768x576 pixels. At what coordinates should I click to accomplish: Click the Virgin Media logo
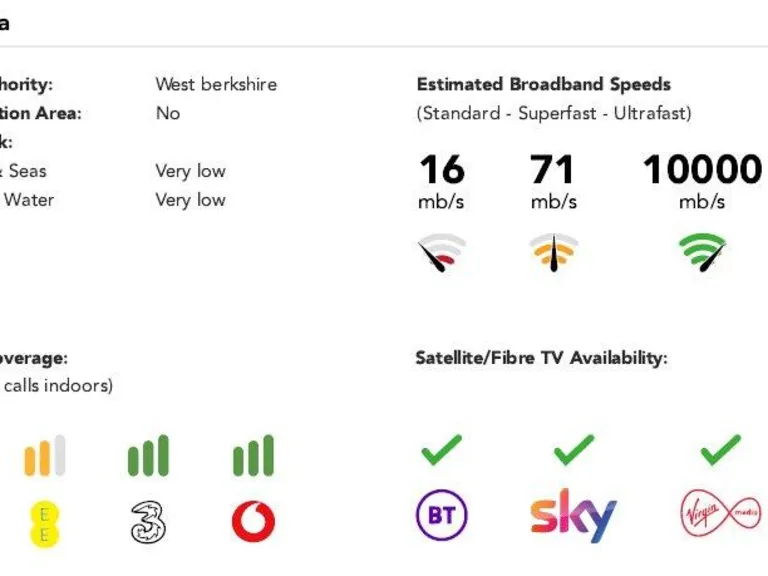tap(720, 516)
